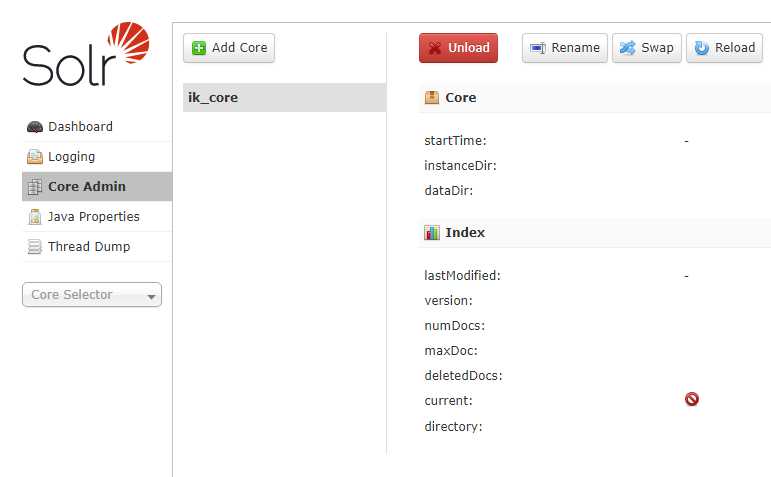Click the maxDoc: label
Image resolution: width=771 pixels, height=477 pixels.
click(x=451, y=351)
